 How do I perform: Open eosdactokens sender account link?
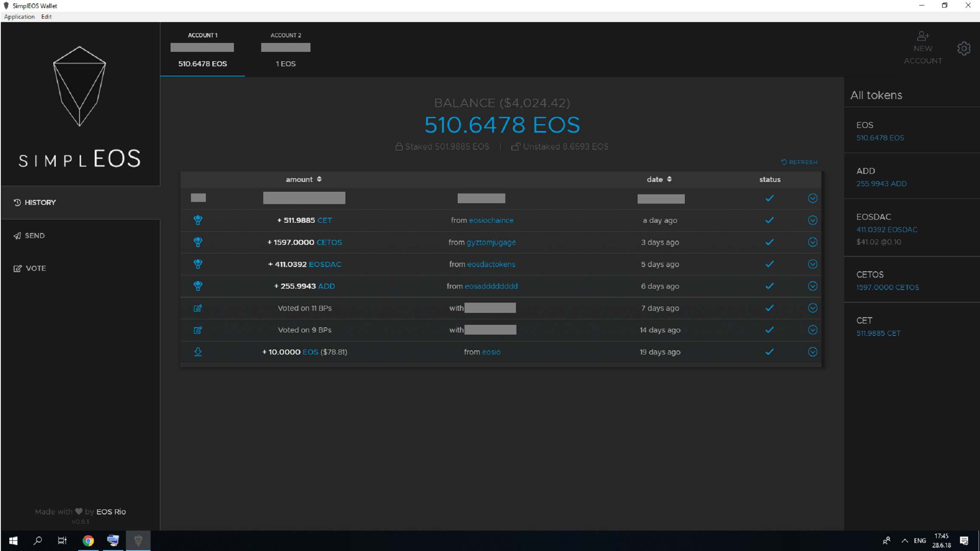[x=491, y=264]
